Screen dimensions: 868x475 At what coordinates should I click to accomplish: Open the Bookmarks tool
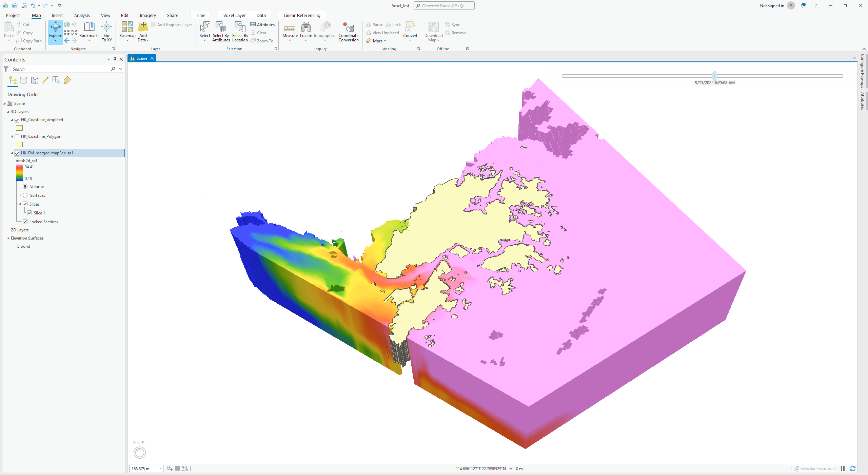coord(89,28)
